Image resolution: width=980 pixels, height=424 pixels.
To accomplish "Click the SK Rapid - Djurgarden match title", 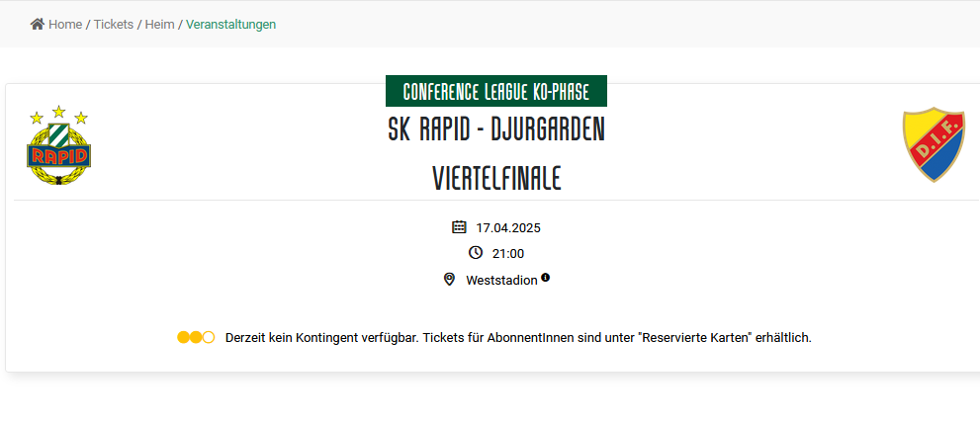I will coord(495,129).
